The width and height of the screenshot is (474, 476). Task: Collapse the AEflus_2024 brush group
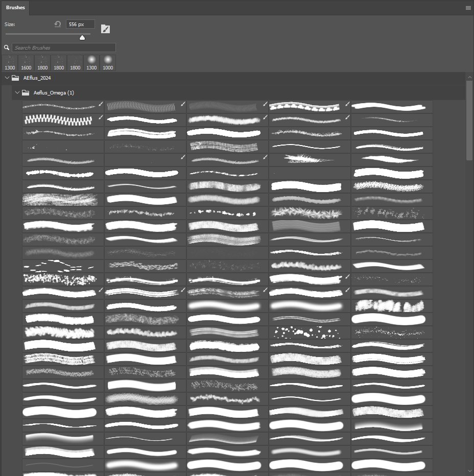click(7, 78)
